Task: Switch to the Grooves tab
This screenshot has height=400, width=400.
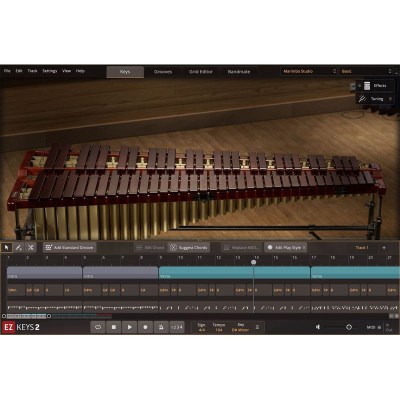Action: (163, 72)
